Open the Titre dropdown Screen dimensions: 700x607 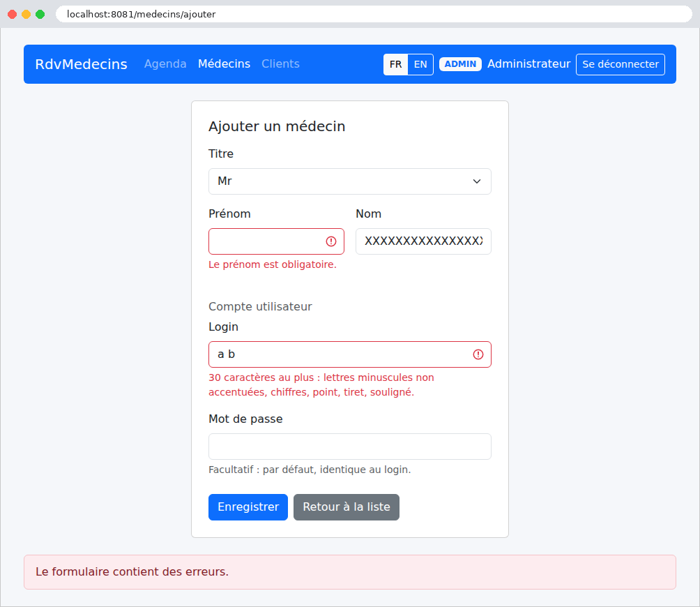pos(349,181)
